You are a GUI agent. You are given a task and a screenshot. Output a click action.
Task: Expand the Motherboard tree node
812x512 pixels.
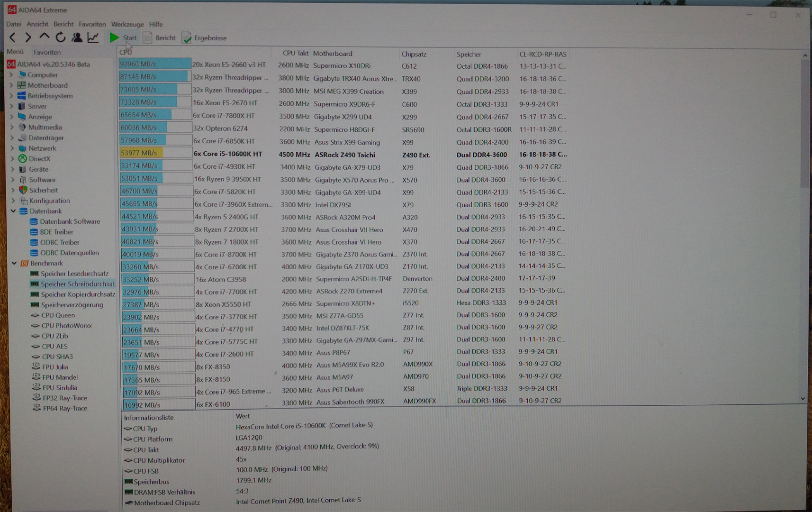pos(11,85)
